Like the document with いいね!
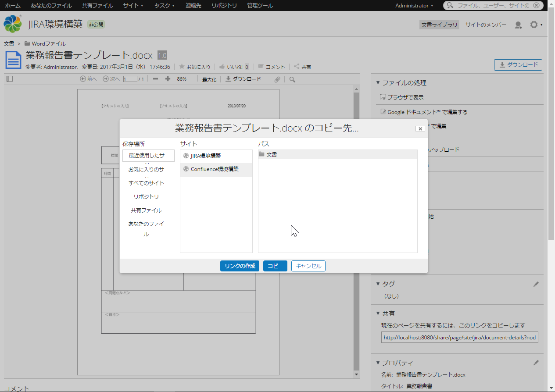Screen dimensions: 555x392 click(230, 67)
